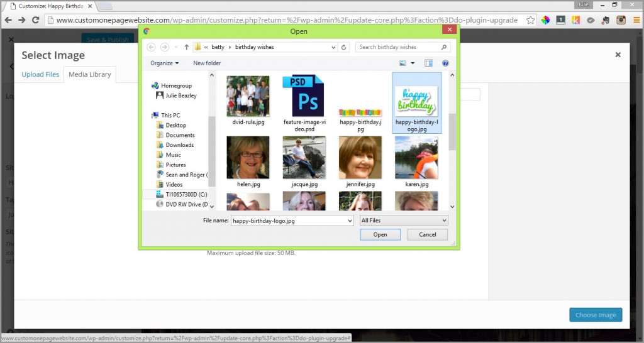Expand the address bar path dropdown
The width and height of the screenshot is (644, 343).
coord(333,47)
